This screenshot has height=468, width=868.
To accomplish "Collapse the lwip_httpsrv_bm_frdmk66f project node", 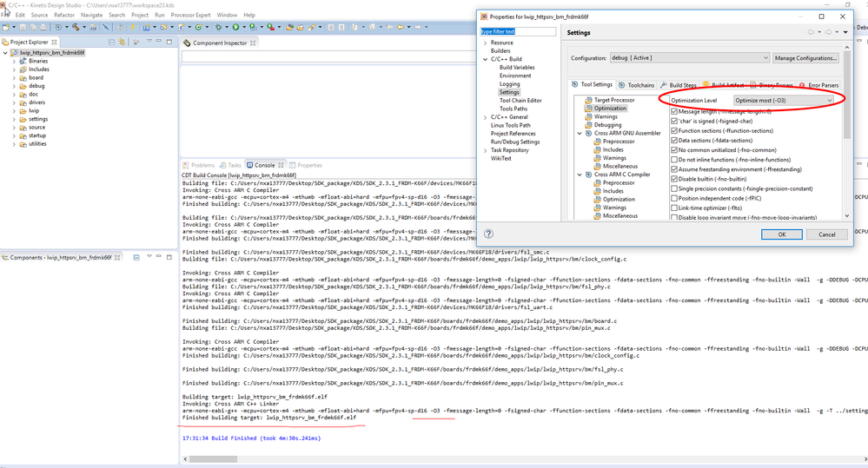I will click(5, 53).
